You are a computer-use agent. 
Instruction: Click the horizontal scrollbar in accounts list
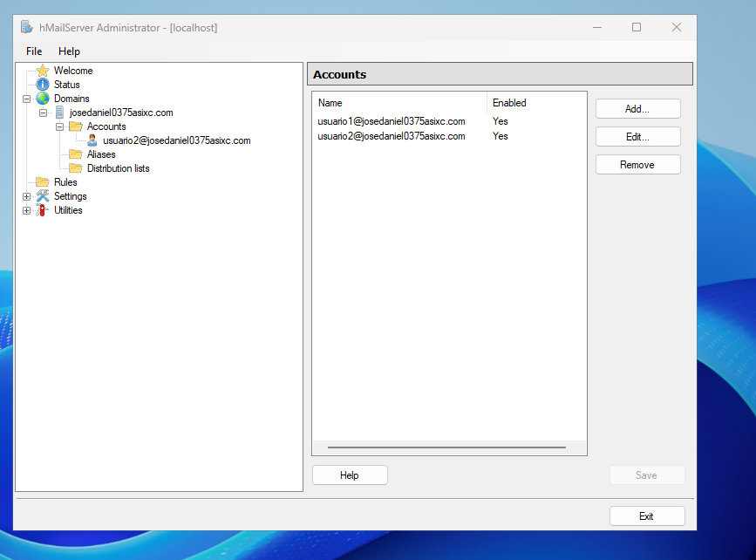tap(446, 447)
